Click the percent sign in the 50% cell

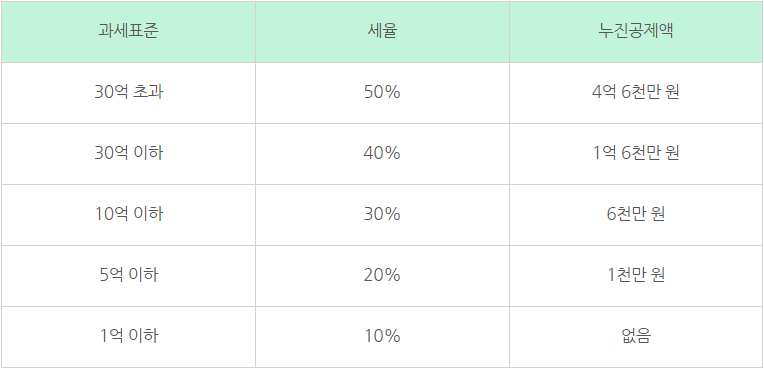click(x=393, y=93)
